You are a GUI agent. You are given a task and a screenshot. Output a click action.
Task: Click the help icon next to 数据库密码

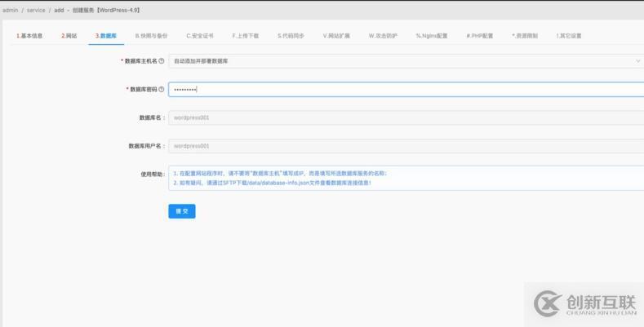(162, 89)
